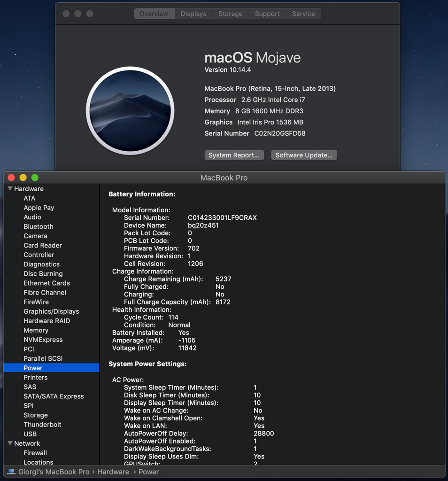Click the System Report button
The image size is (448, 481).
click(234, 155)
